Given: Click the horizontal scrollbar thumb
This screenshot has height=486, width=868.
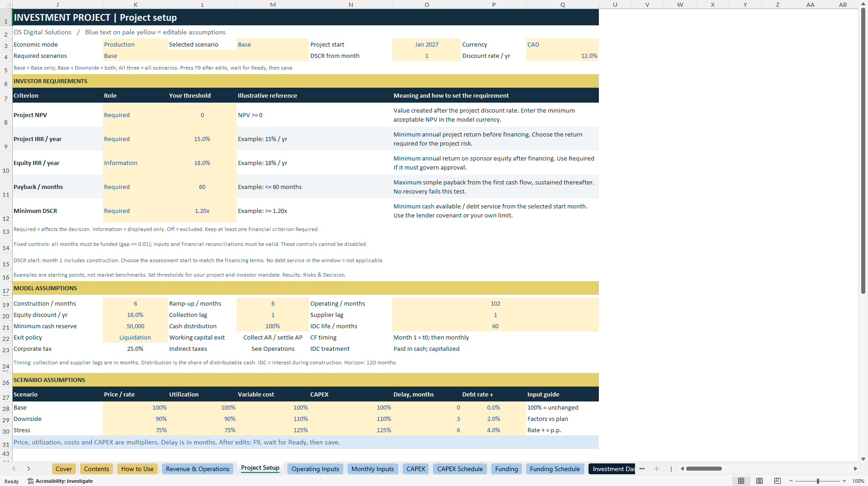Looking at the screenshot, I should click(704, 469).
